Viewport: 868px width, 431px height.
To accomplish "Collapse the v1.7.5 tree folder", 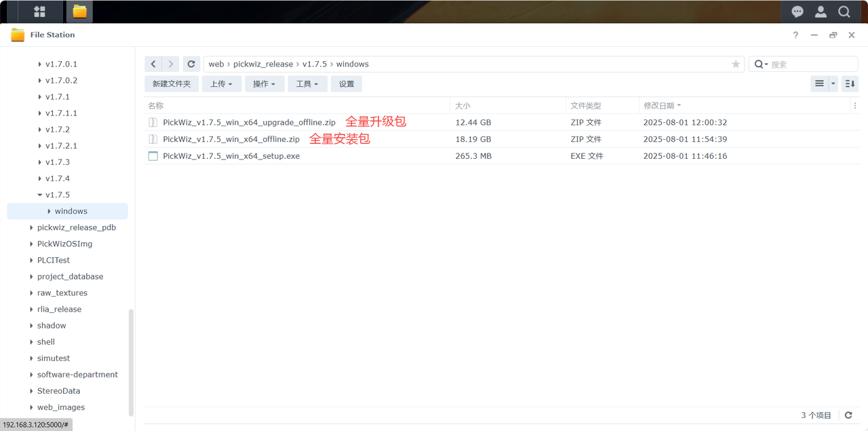I will coord(40,195).
